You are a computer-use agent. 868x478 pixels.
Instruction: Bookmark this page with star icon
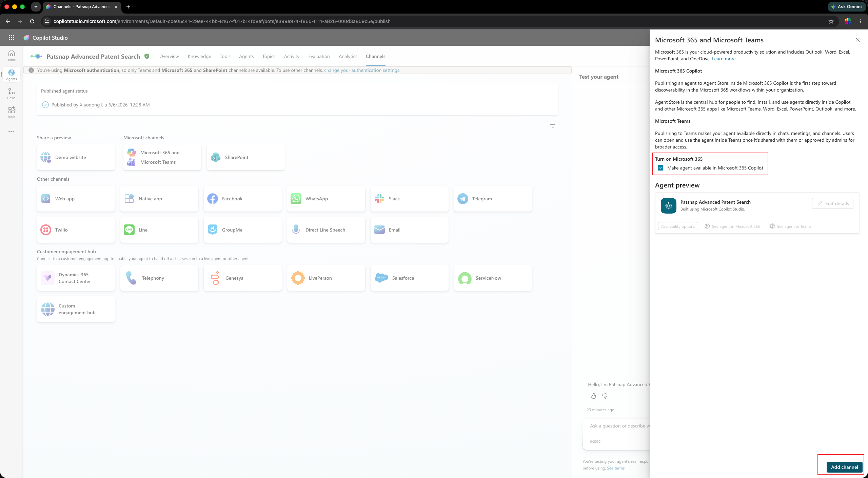pos(831,21)
